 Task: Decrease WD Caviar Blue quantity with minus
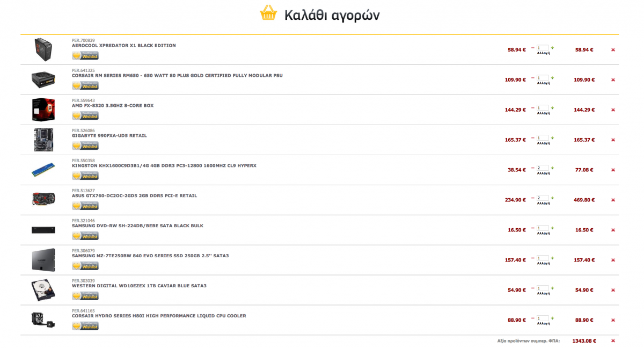coord(533,288)
